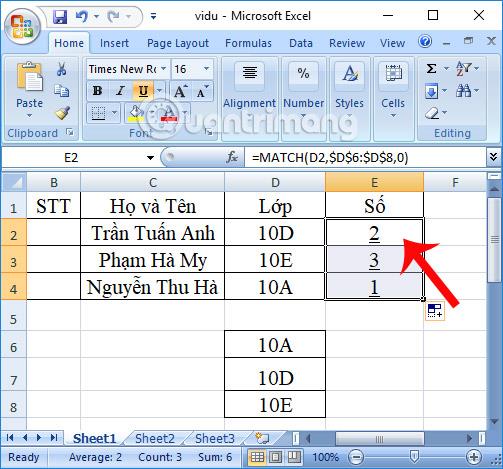Screen dimensions: 503x469
Task: Open Number format group
Action: tap(303, 88)
